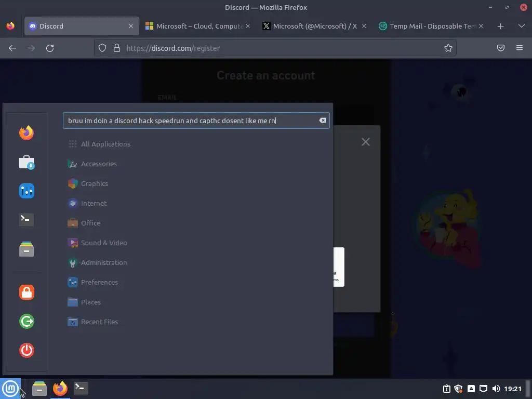
Task: Switch to Firefox in taskbar
Action: point(60,389)
